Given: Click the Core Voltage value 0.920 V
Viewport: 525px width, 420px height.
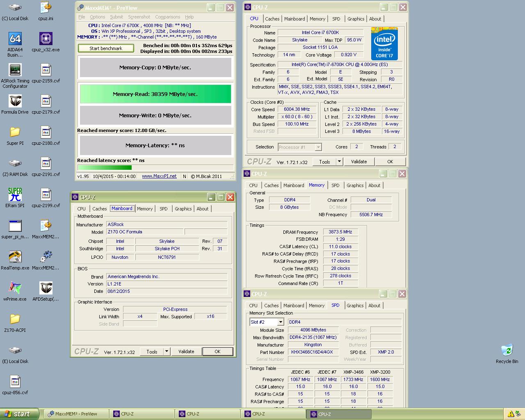Looking at the screenshot, I should pyautogui.click(x=349, y=55).
